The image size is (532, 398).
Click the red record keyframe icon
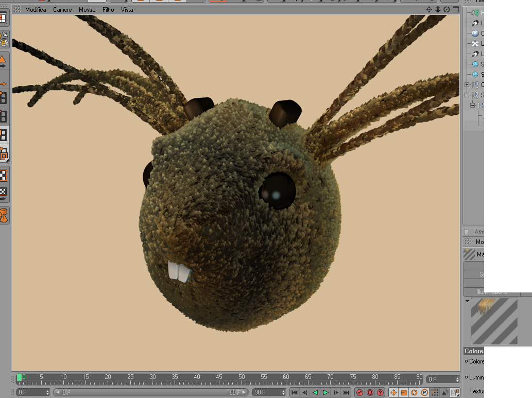[359, 392]
